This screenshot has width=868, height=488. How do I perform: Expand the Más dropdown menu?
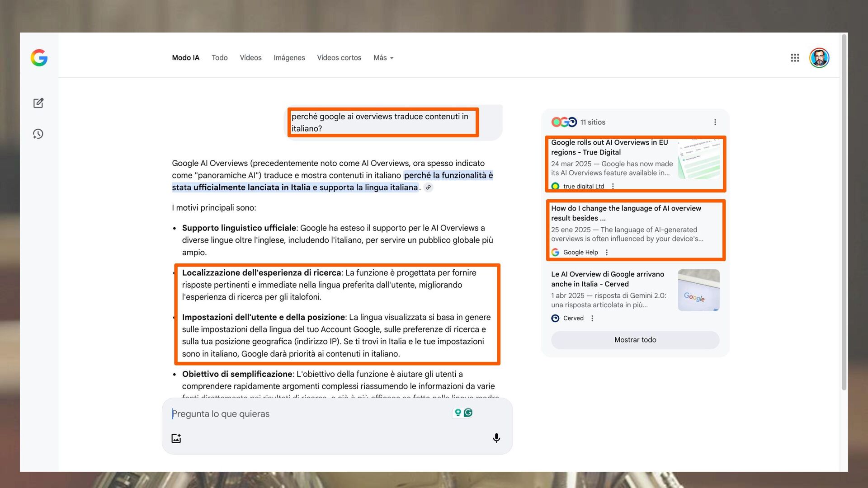click(383, 58)
